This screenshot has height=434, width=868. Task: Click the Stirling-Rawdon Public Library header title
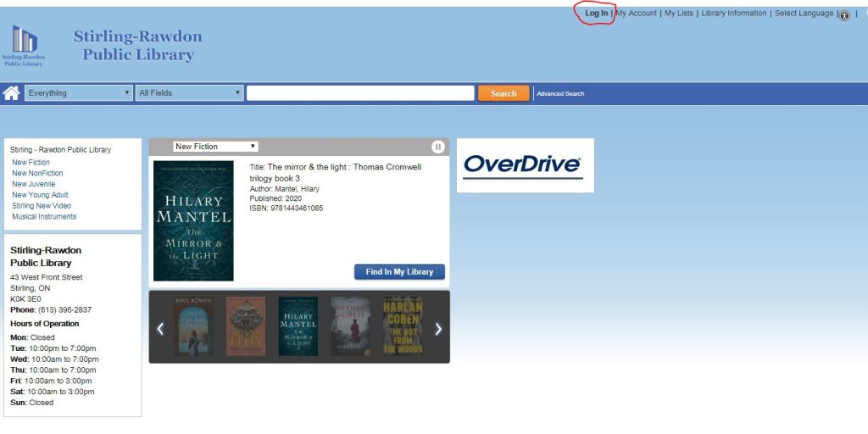click(138, 46)
